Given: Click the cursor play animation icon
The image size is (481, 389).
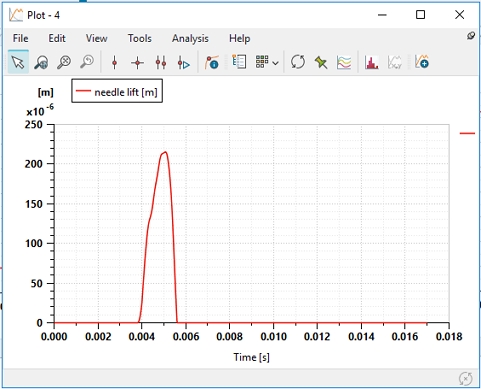Looking at the screenshot, I should click(x=183, y=63).
